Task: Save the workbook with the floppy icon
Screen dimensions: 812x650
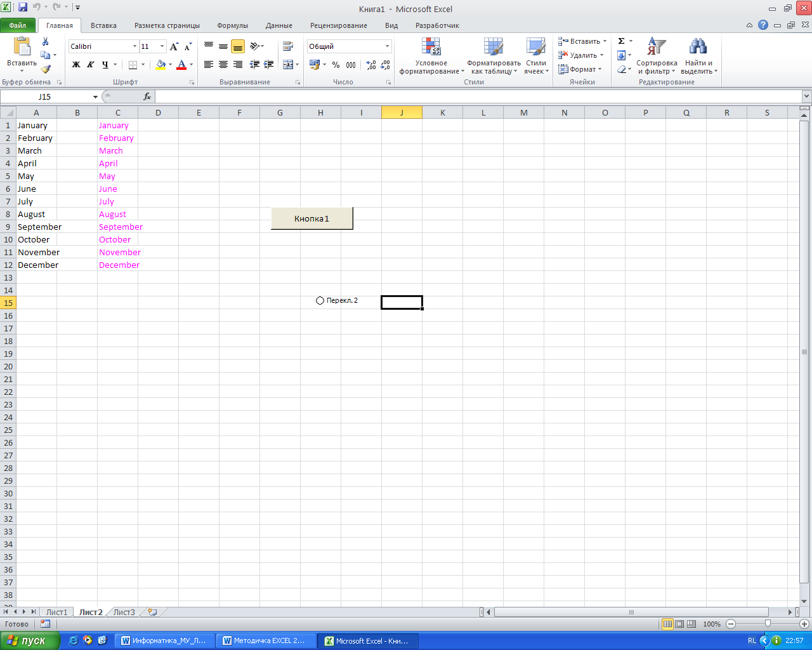Action: point(23,8)
